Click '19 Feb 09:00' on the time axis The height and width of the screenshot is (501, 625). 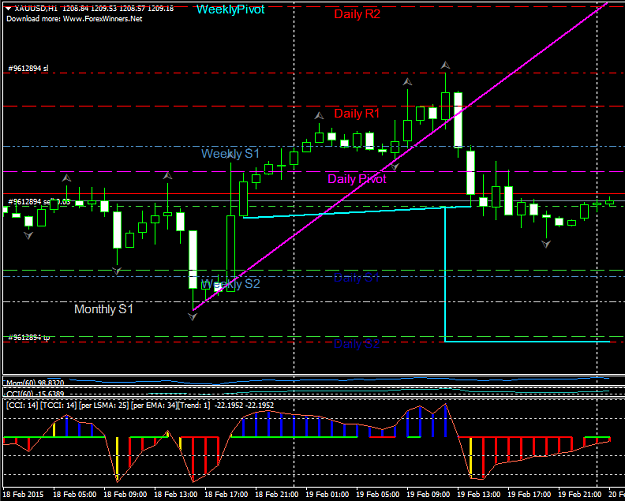pos(429,495)
